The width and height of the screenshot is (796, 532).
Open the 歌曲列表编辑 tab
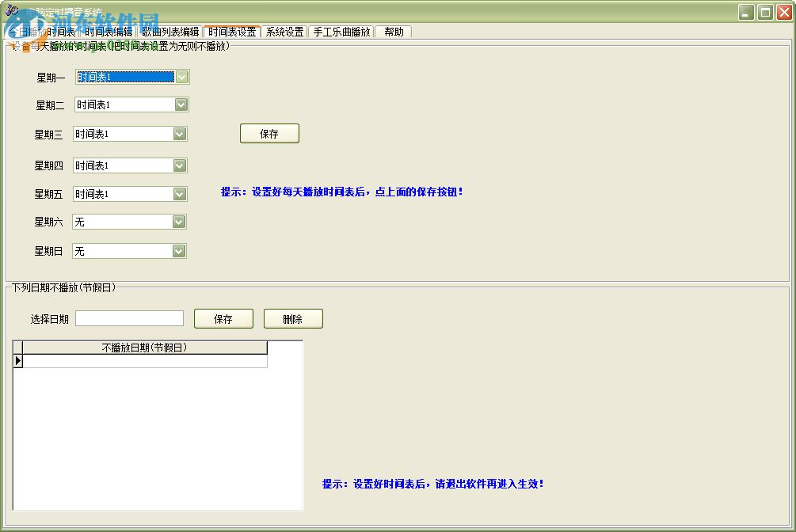[x=170, y=32]
